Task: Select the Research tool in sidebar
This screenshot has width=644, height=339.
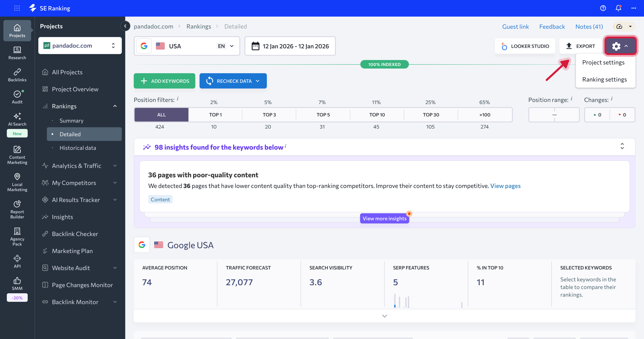Action: [x=17, y=53]
